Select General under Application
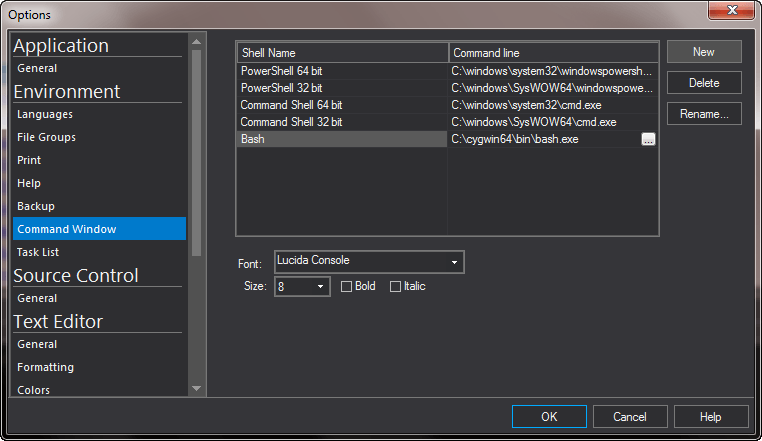 (x=99, y=68)
